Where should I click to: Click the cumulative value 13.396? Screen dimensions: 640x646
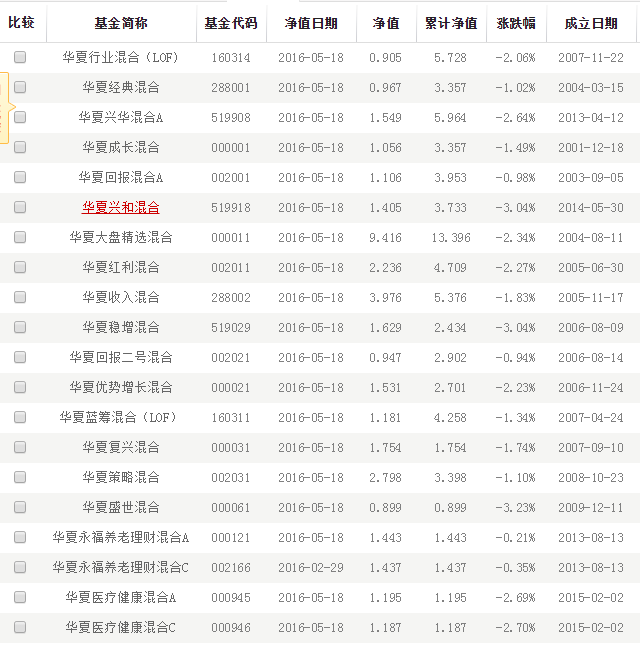pyautogui.click(x=451, y=238)
